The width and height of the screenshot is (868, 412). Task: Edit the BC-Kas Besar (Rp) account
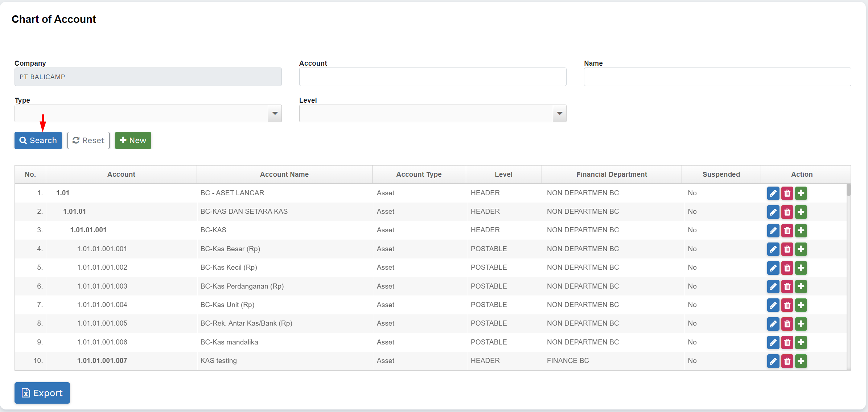click(x=773, y=249)
